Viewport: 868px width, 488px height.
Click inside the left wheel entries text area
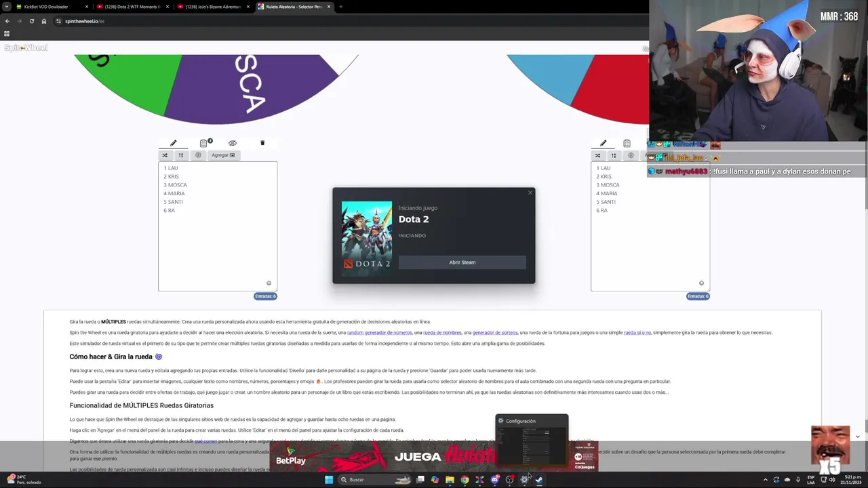[x=218, y=226]
